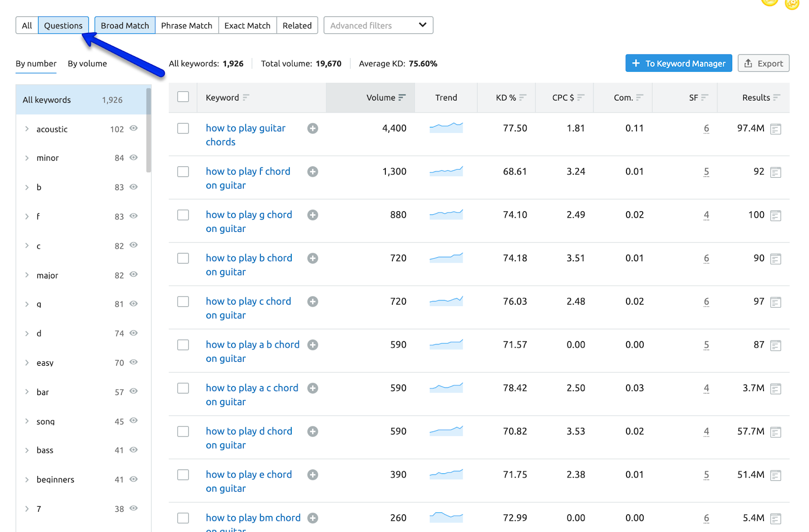Open SERP results icon for 51.4M row
Viewport: 809px width, 532px height.
776,475
